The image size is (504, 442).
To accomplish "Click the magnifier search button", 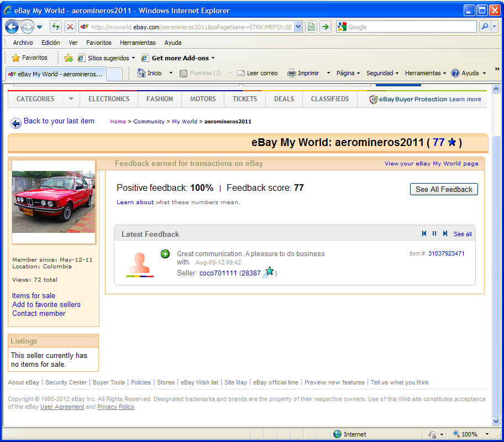I will tap(485, 27).
